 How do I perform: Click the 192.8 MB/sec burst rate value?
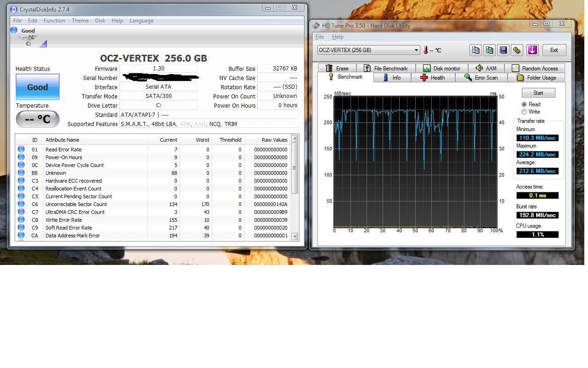click(537, 215)
